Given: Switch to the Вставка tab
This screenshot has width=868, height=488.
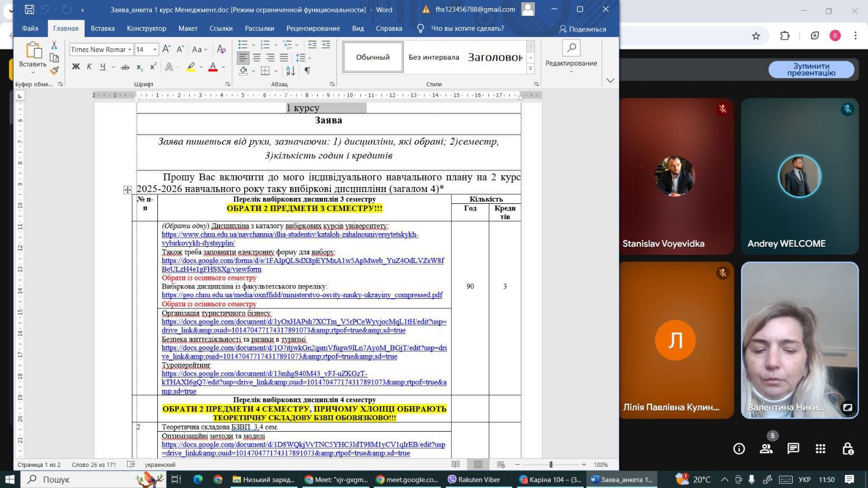Looking at the screenshot, I should coord(103,28).
